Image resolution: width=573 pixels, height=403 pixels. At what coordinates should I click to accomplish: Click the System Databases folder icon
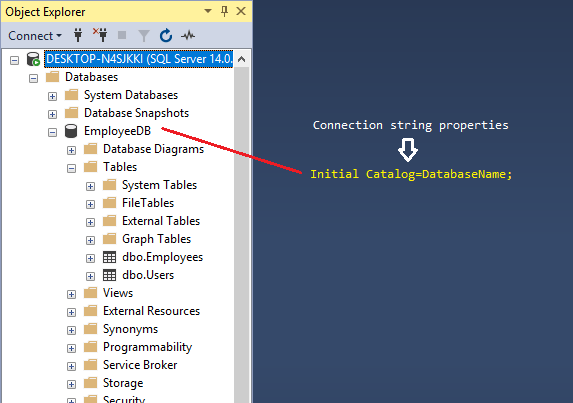tap(72, 95)
